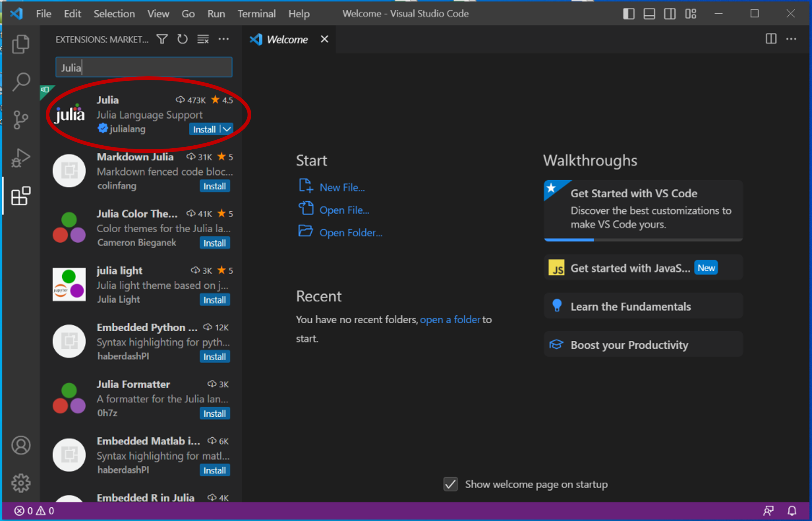Open Boost your Productivity walkthrough
The width and height of the screenshot is (812, 521).
643,344
